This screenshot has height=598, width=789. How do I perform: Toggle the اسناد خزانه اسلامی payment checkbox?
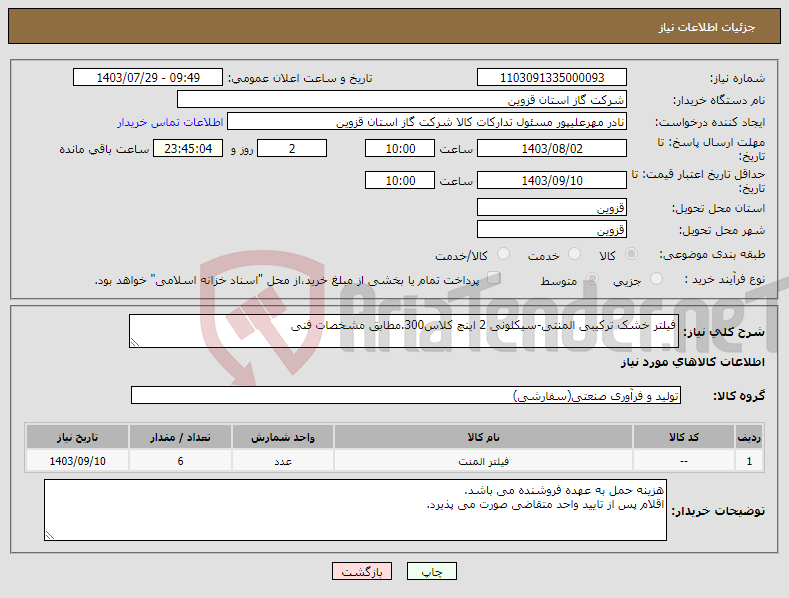(494, 278)
